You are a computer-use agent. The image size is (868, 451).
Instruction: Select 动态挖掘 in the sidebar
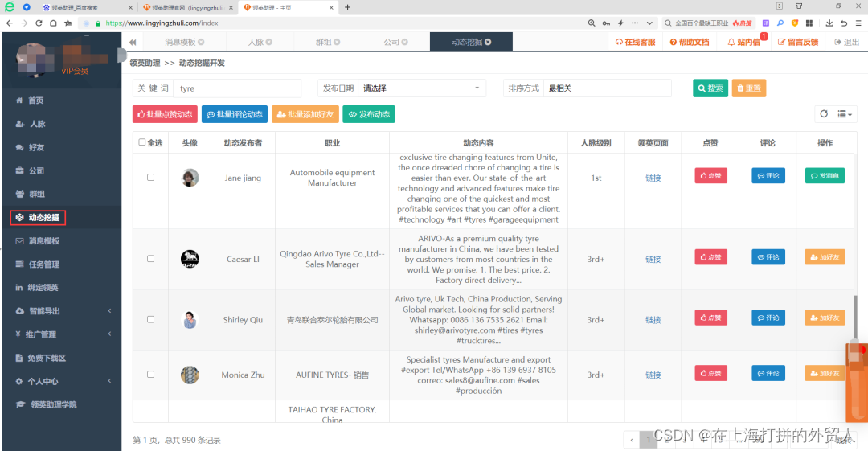[x=38, y=218]
